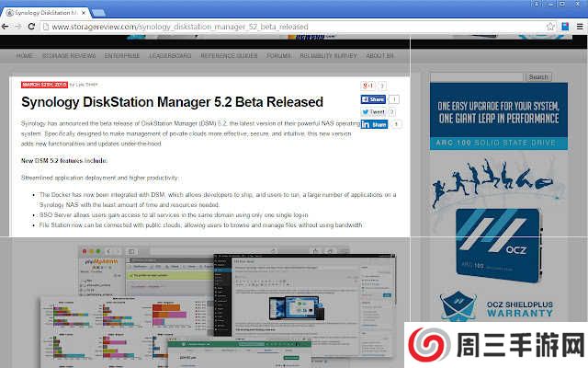
Task: Click the Facebook Share button
Action: [373, 99]
